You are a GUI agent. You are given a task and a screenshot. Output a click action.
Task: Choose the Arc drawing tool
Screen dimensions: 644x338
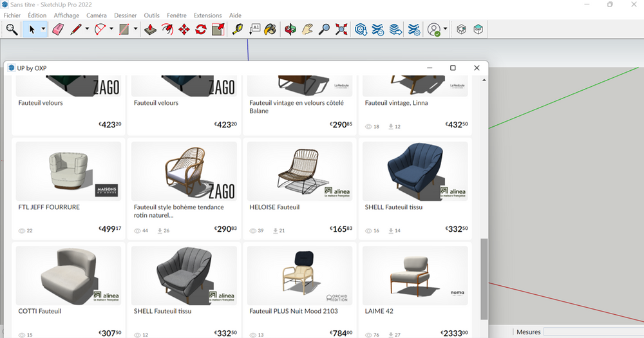tap(100, 30)
